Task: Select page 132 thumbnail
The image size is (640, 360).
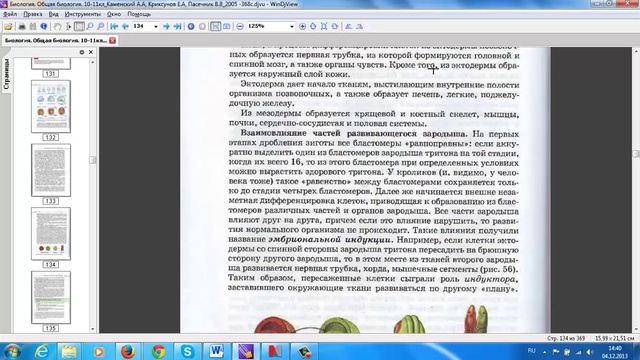Action: 51,107
